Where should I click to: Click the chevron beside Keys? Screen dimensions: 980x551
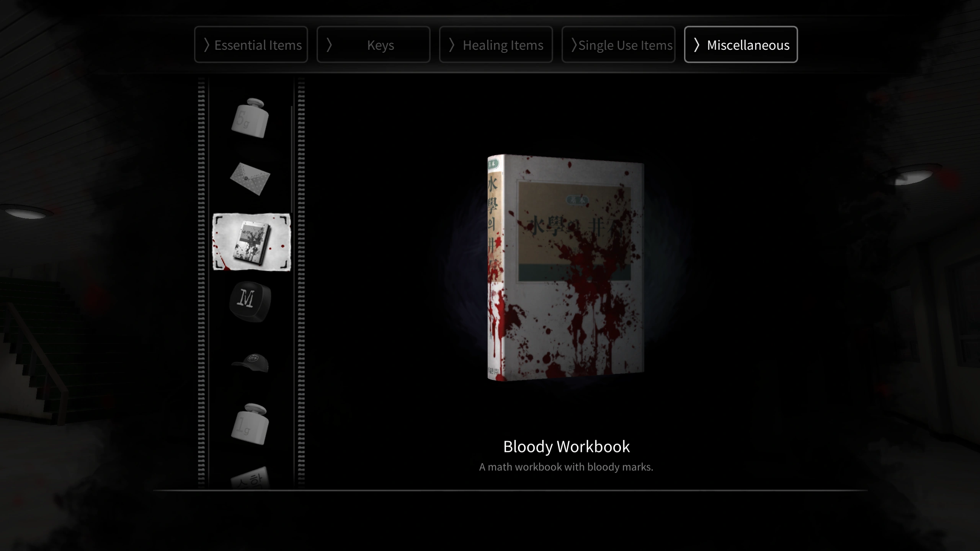[329, 45]
